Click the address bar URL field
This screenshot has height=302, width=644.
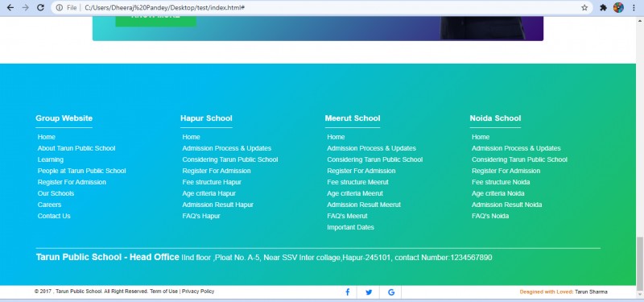pos(328,7)
